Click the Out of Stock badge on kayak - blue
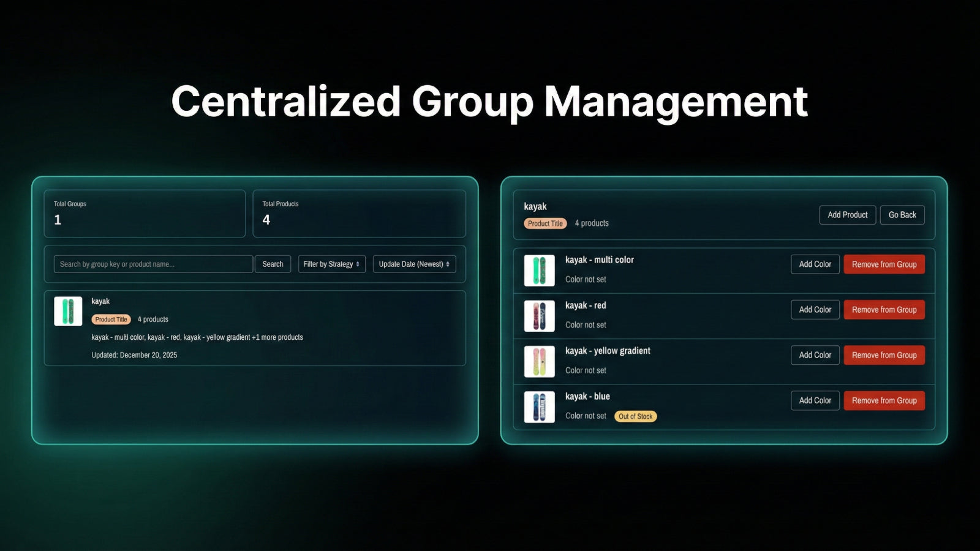The width and height of the screenshot is (980, 551). click(x=635, y=416)
